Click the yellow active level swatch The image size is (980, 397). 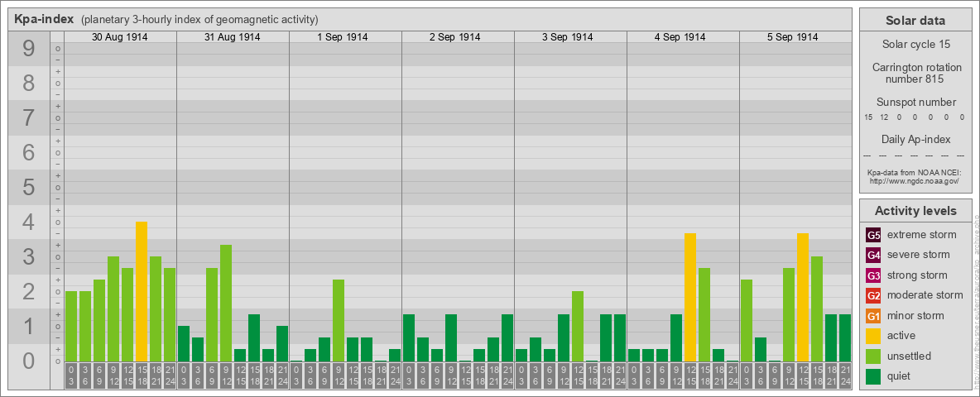[x=873, y=336]
